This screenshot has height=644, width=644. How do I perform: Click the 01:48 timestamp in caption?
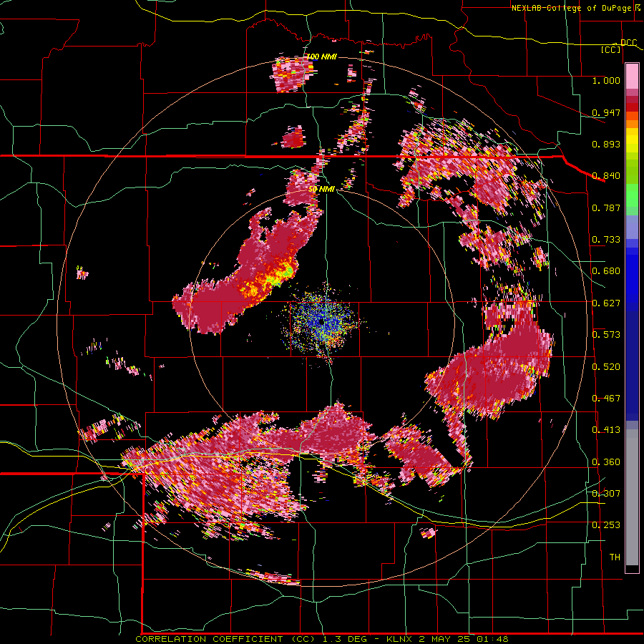[492, 639]
